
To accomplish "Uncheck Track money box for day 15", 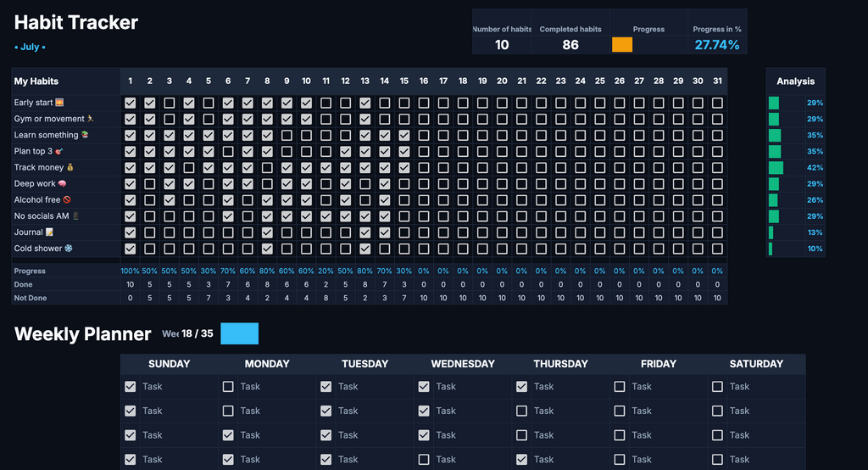I will [404, 168].
